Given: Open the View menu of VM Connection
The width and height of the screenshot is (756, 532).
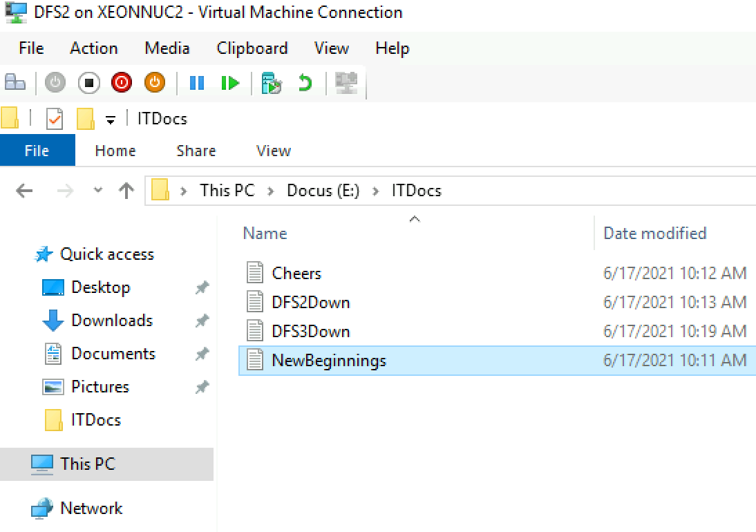Looking at the screenshot, I should 331,48.
